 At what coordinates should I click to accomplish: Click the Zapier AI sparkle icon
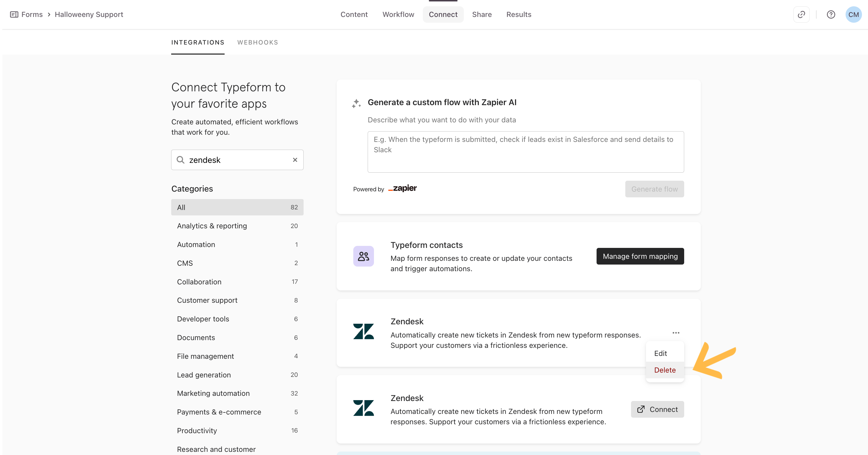[356, 103]
